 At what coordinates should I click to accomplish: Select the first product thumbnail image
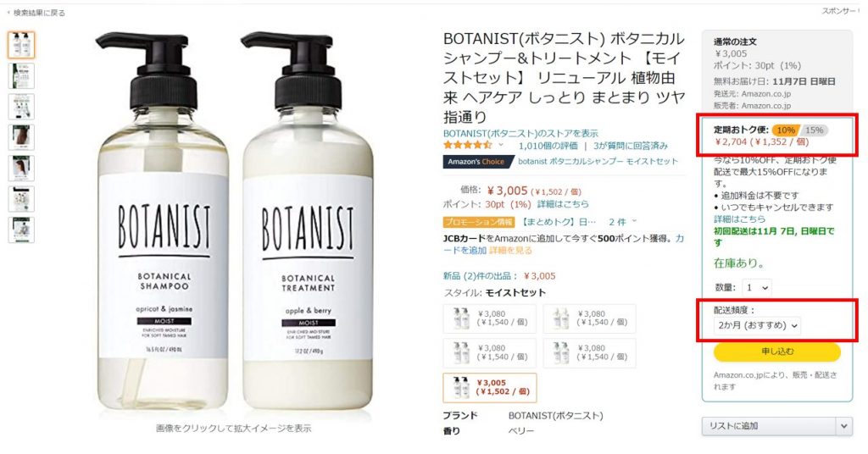pyautogui.click(x=21, y=45)
